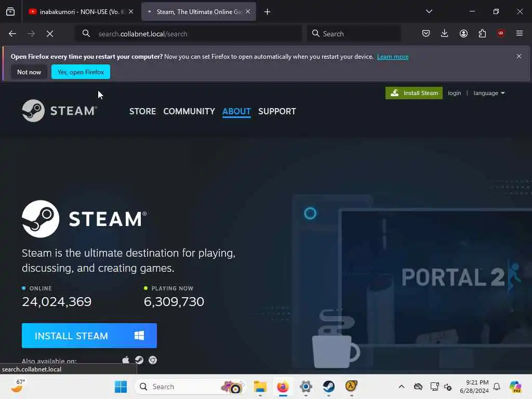Open the Extensions puzzle icon
The height and width of the screenshot is (399, 532).
click(482, 33)
